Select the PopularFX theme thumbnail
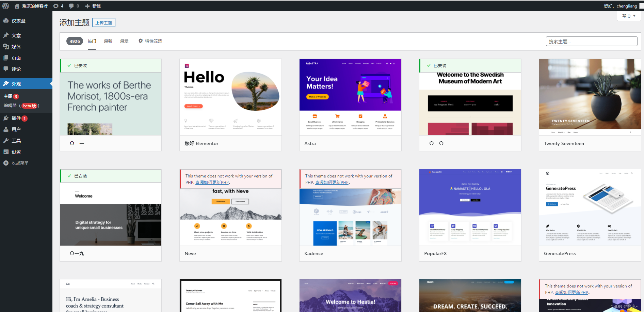The image size is (644, 312). tap(470, 207)
